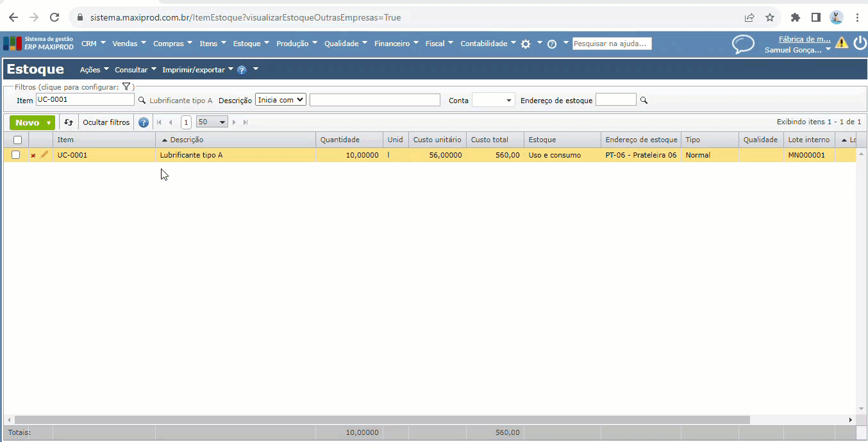Screen dimensions: 868x442
Task: Open the Financeiro menu
Action: [396, 44]
